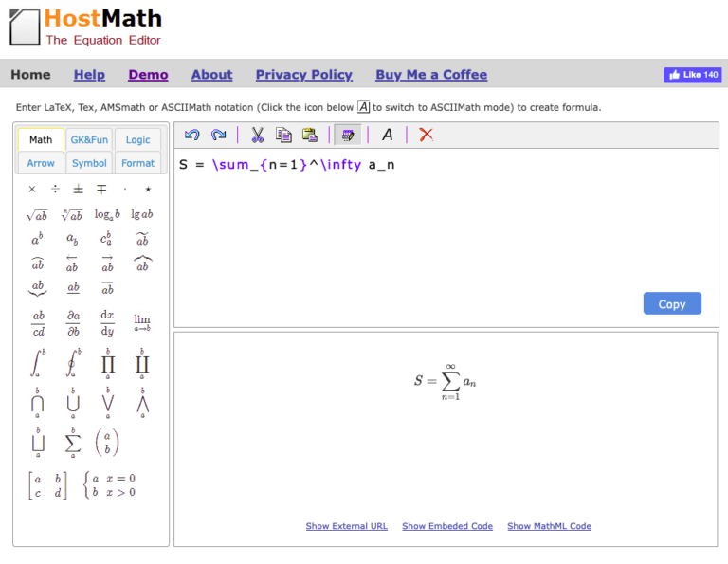The image size is (728, 564).
Task: Open the Help link
Action: click(89, 74)
